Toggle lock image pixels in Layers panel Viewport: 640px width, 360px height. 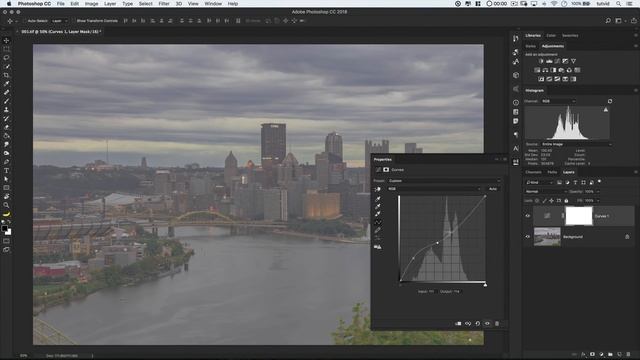click(544, 201)
